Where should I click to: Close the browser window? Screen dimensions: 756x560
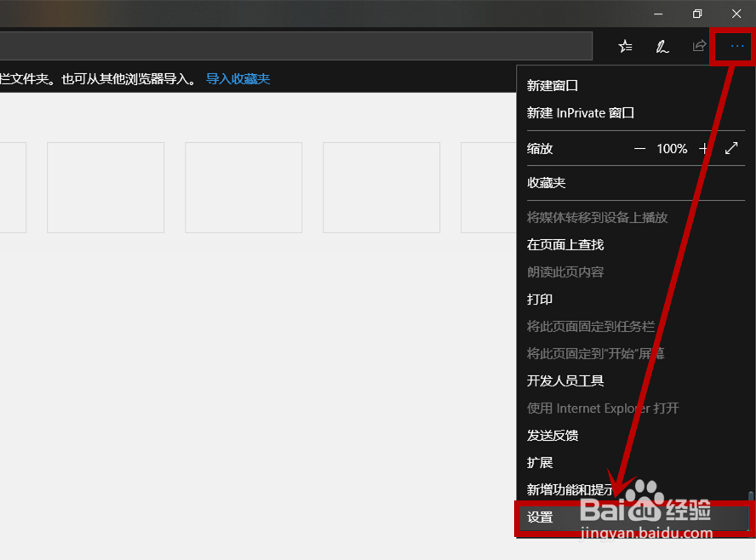(x=736, y=14)
